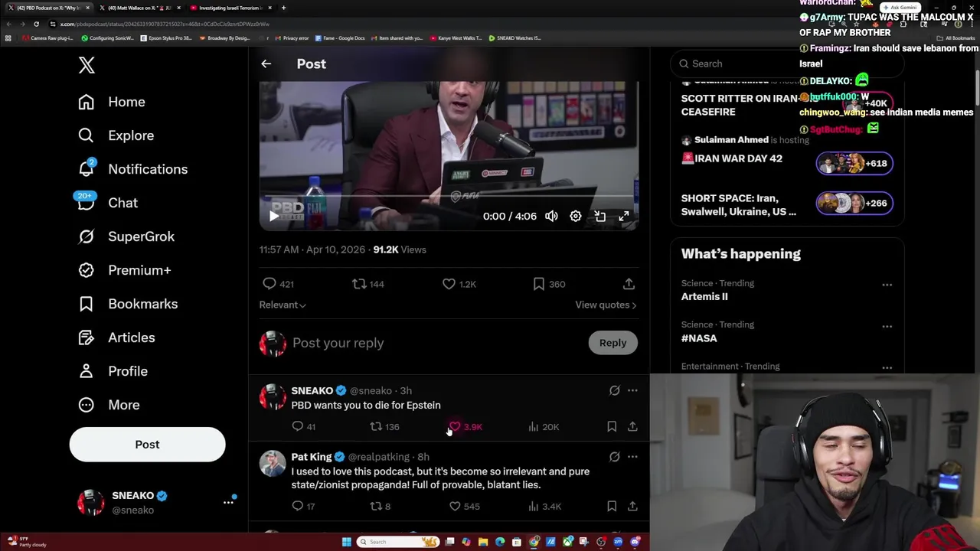Screen dimensions: 980x551
Task: Open account switcher dots next to SNEAKO
Action: [228, 502]
